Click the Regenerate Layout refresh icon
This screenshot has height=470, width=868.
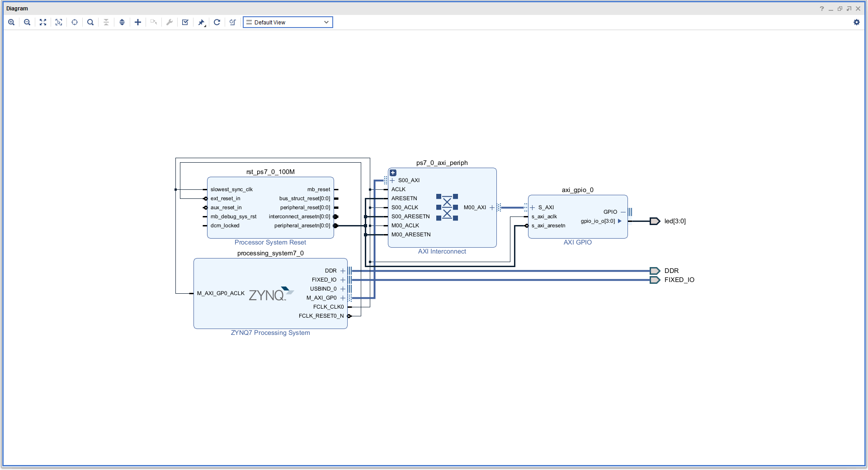coord(217,22)
